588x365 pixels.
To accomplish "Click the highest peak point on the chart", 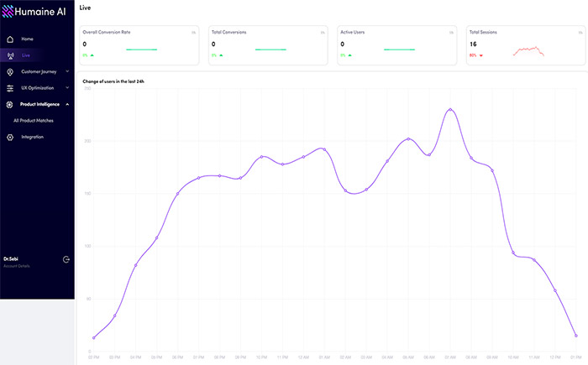I will [450, 109].
